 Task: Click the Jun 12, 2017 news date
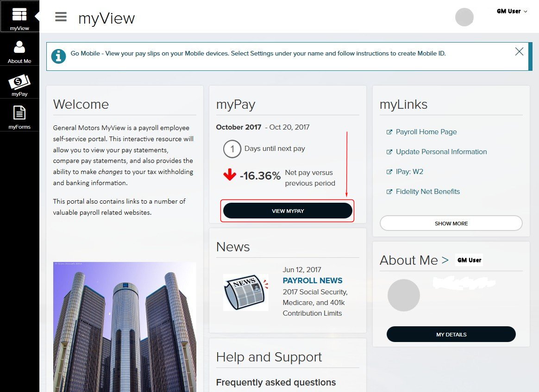point(302,270)
